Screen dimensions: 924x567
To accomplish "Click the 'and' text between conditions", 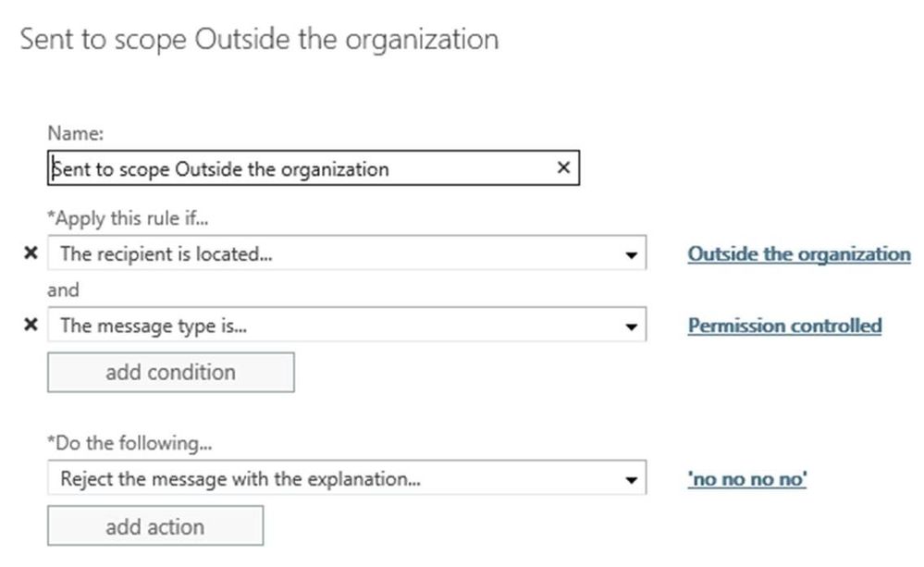I will point(63,290).
